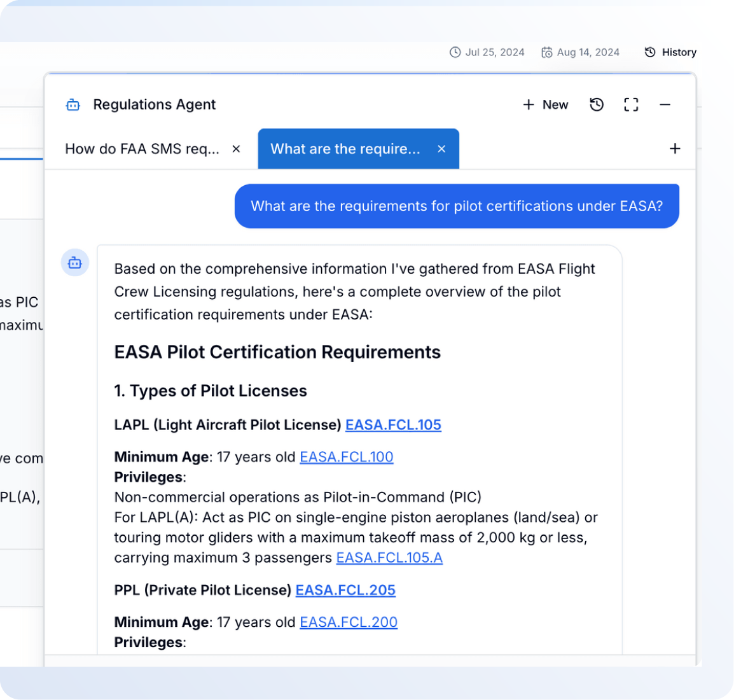This screenshot has height=700, width=734.
Task: Minimize the Regulations Agent panel
Action: pos(665,105)
